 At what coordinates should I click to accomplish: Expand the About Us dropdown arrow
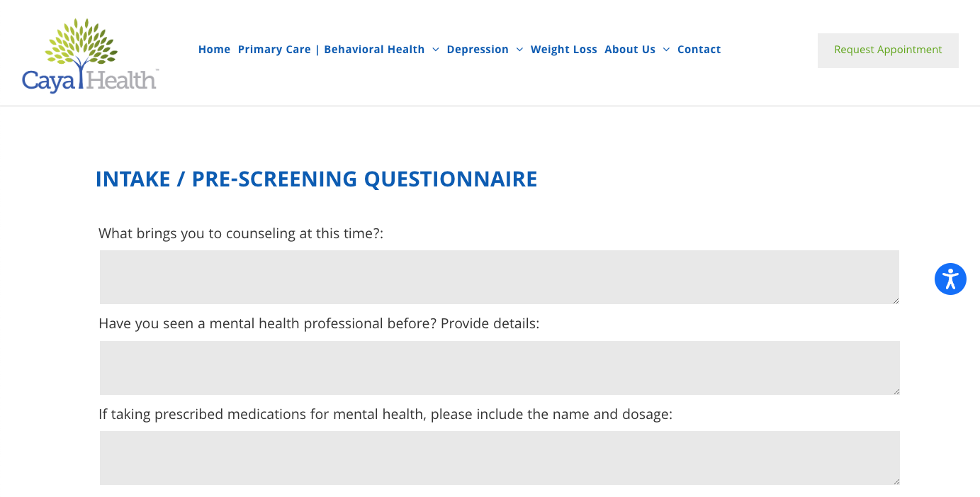(665, 50)
